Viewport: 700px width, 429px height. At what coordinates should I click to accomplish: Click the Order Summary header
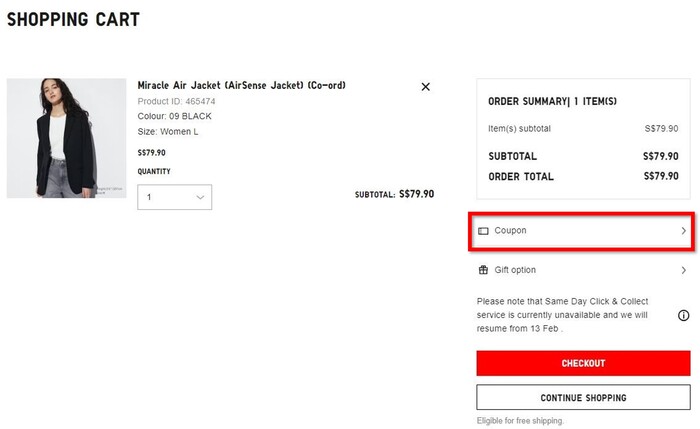click(552, 102)
